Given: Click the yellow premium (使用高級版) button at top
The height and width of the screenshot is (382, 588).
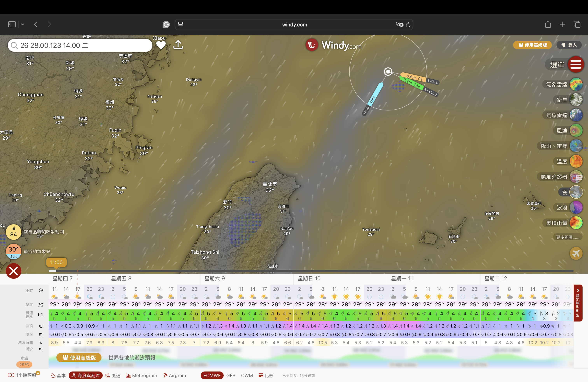Looking at the screenshot, I should tap(532, 45).
